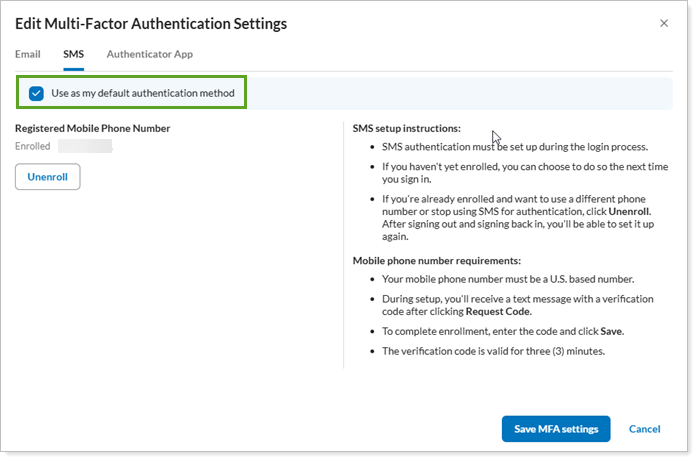The height and width of the screenshot is (461, 697).
Task: Click the Edit Multi-Factor Authentication Settings title
Action: 150,23
